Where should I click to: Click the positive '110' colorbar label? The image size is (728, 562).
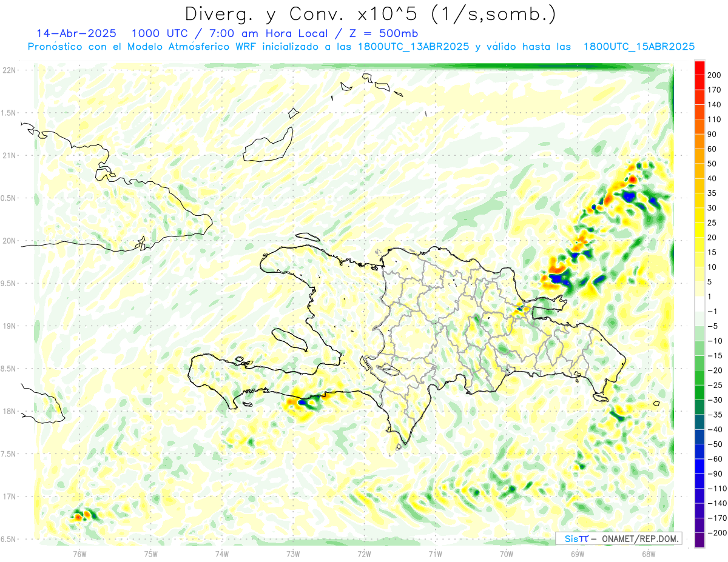[714, 119]
